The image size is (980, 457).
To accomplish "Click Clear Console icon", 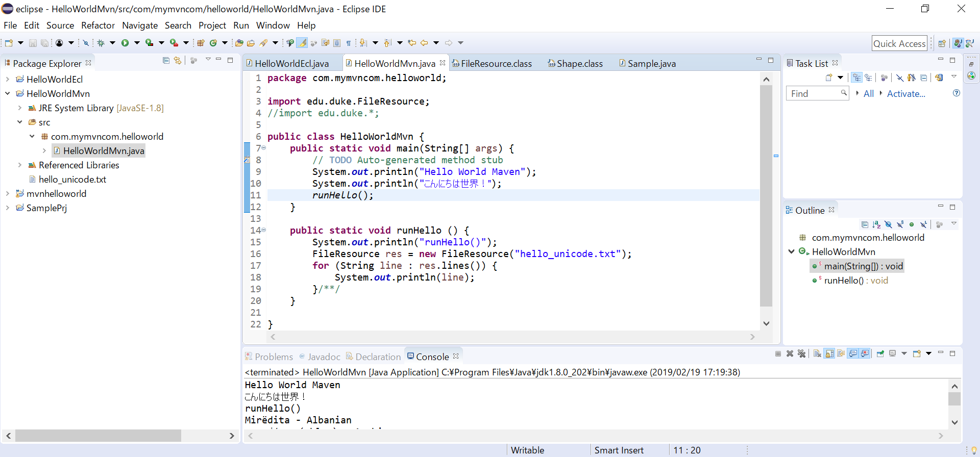I will (x=817, y=353).
